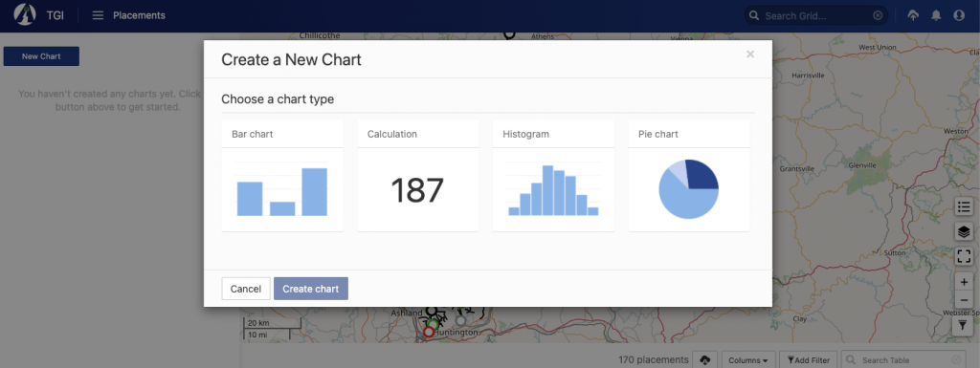
Task: Open the notifications bell
Action: (x=936, y=15)
